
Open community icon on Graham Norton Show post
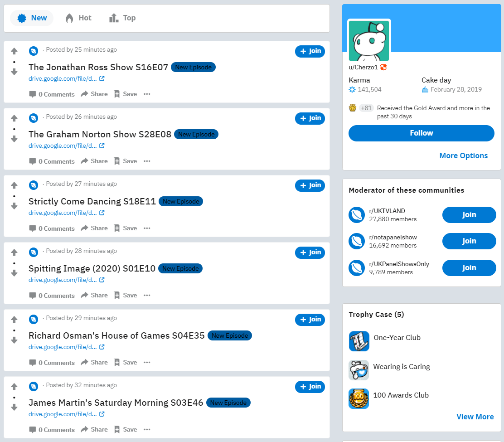click(34, 118)
